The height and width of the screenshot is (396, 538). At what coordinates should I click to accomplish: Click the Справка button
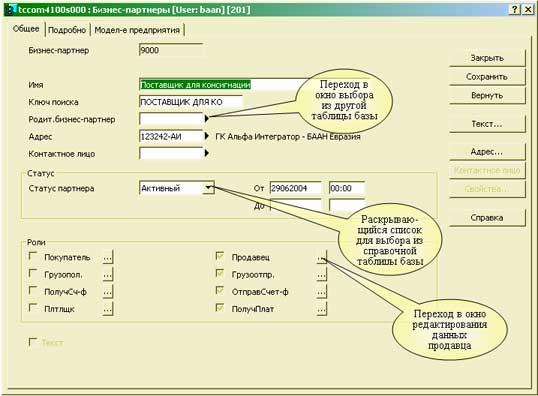(487, 218)
